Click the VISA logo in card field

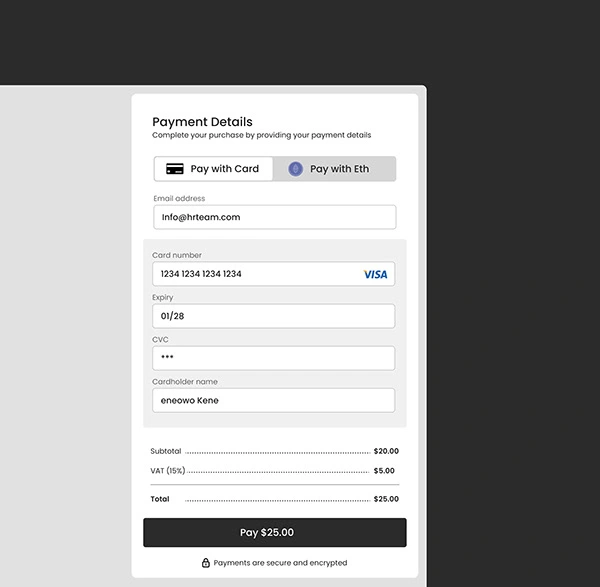click(375, 274)
